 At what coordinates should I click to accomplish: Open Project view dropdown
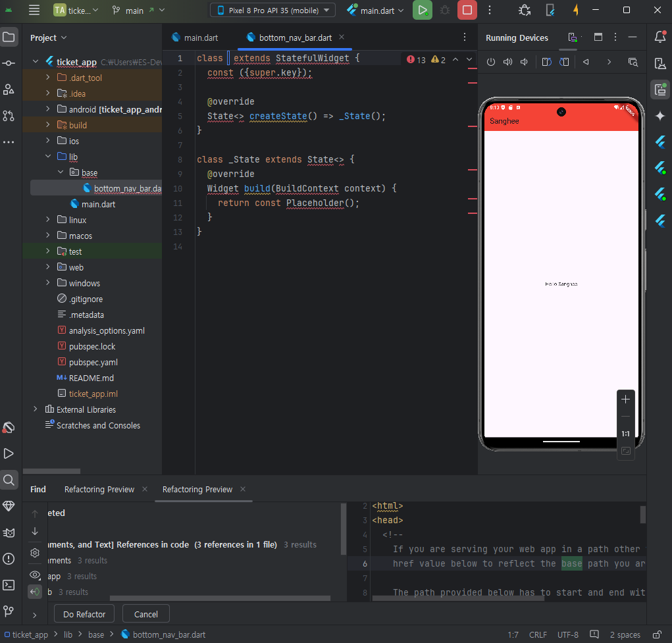(x=49, y=38)
